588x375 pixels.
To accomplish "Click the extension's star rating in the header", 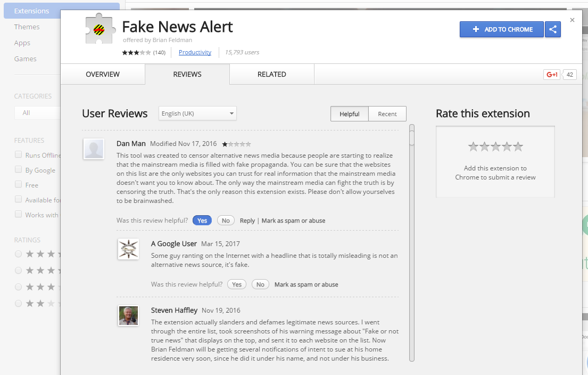I will [136, 52].
